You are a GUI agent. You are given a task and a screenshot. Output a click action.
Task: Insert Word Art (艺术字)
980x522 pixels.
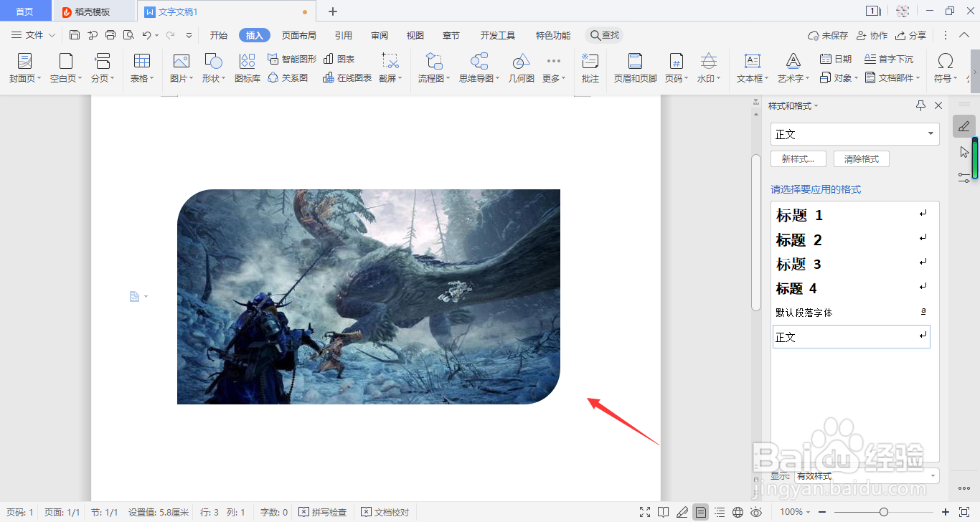(793, 68)
